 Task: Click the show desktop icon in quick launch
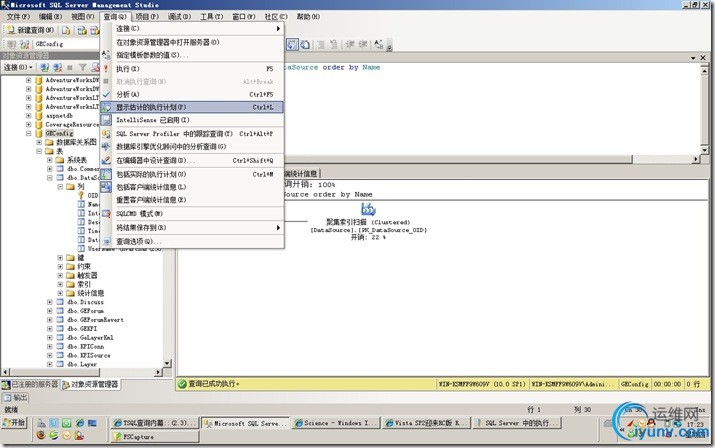93,423
